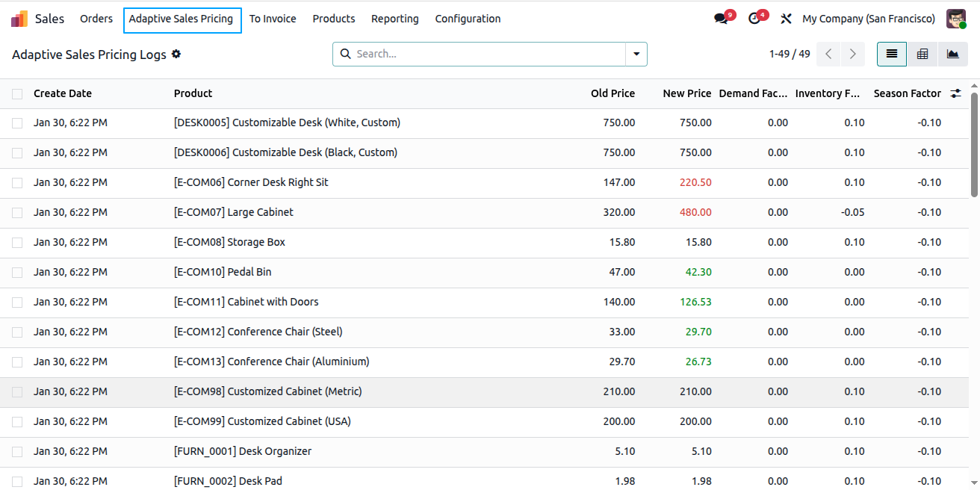Open the Products menu

pyautogui.click(x=334, y=19)
